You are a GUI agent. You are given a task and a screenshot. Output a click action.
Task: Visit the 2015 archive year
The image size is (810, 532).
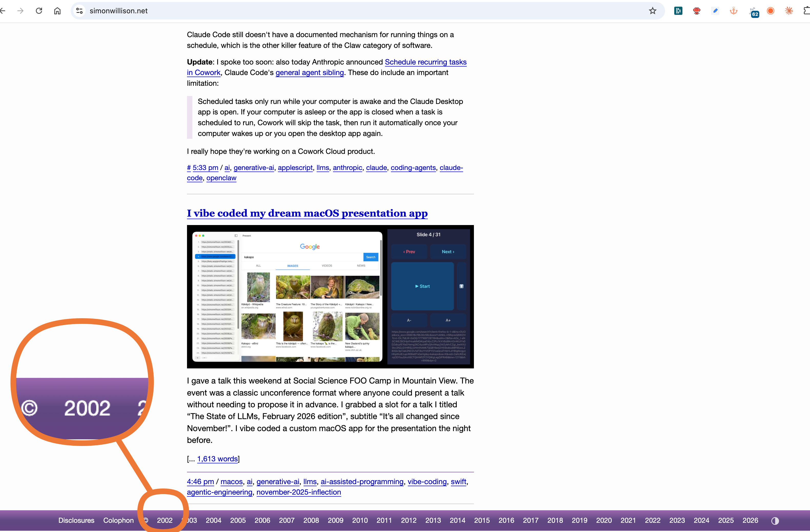click(482, 520)
